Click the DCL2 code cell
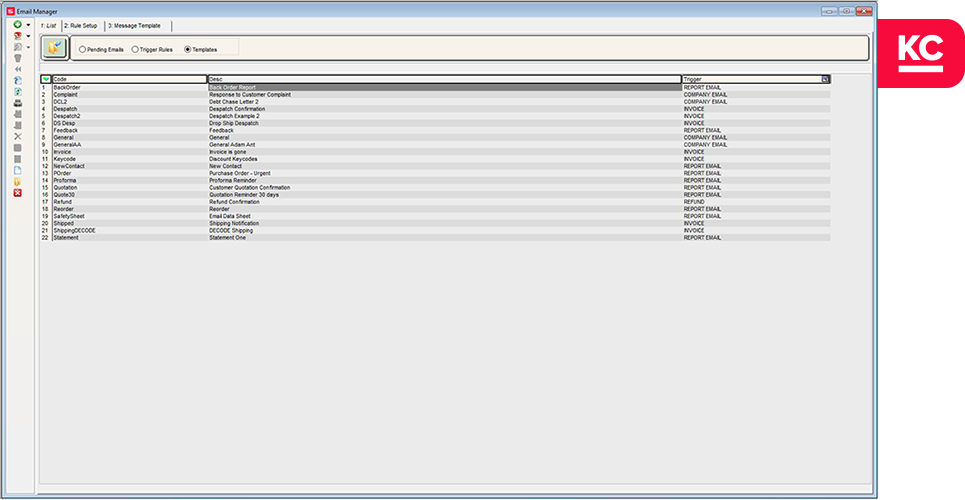 (x=60, y=102)
